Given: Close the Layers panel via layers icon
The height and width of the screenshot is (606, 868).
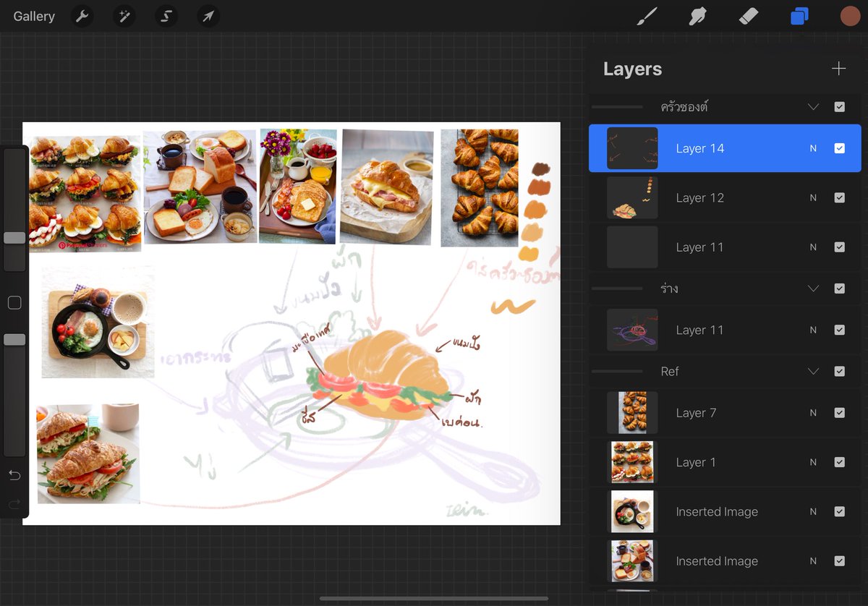Looking at the screenshot, I should (x=799, y=16).
